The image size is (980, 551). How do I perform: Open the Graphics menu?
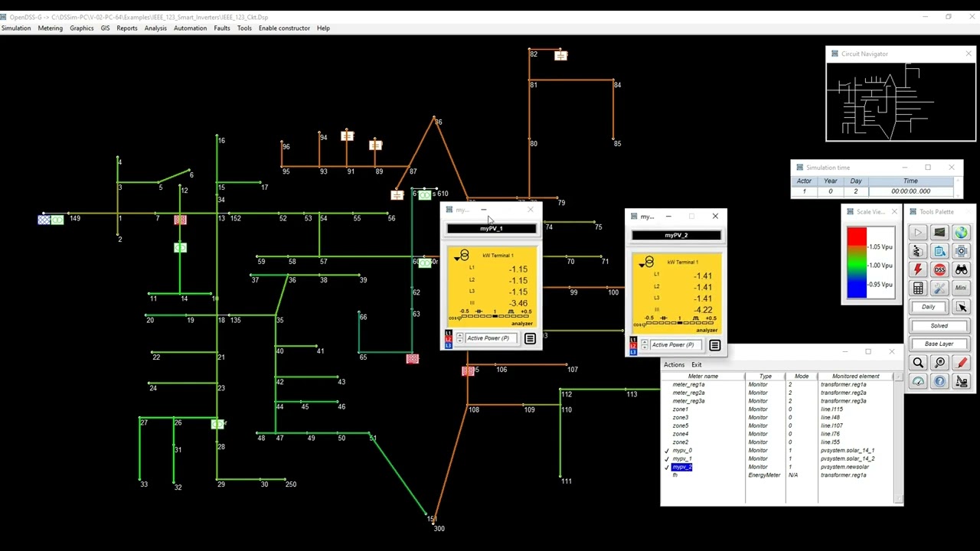click(x=82, y=28)
